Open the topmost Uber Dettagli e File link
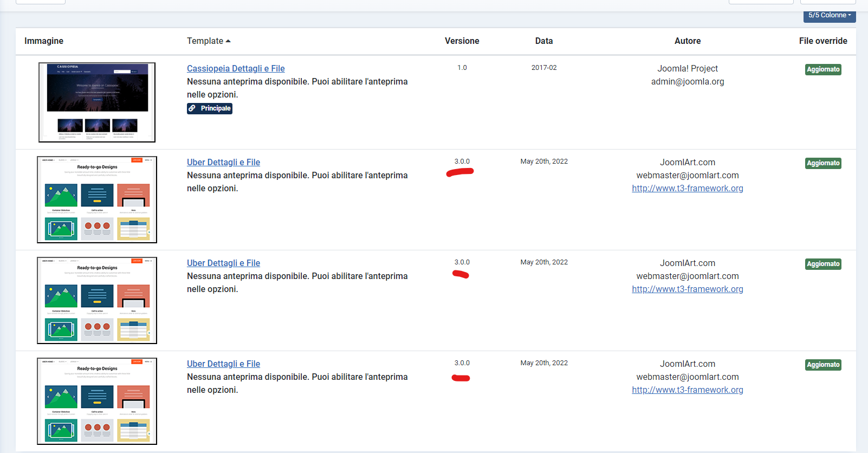This screenshot has height=453, width=868. [223, 162]
